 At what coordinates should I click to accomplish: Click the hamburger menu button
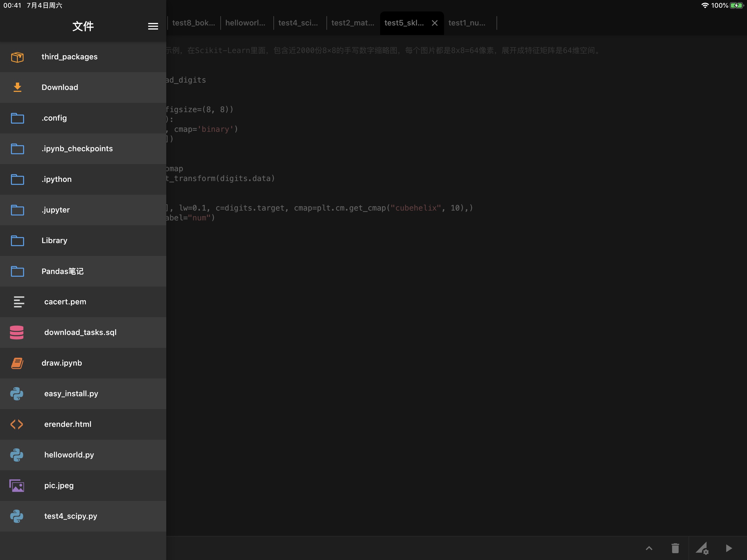point(153,26)
